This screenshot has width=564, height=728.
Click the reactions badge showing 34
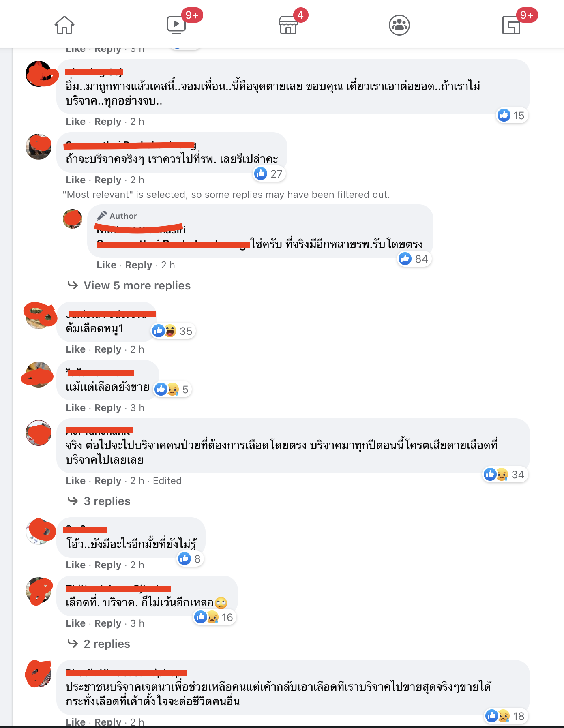click(x=505, y=474)
